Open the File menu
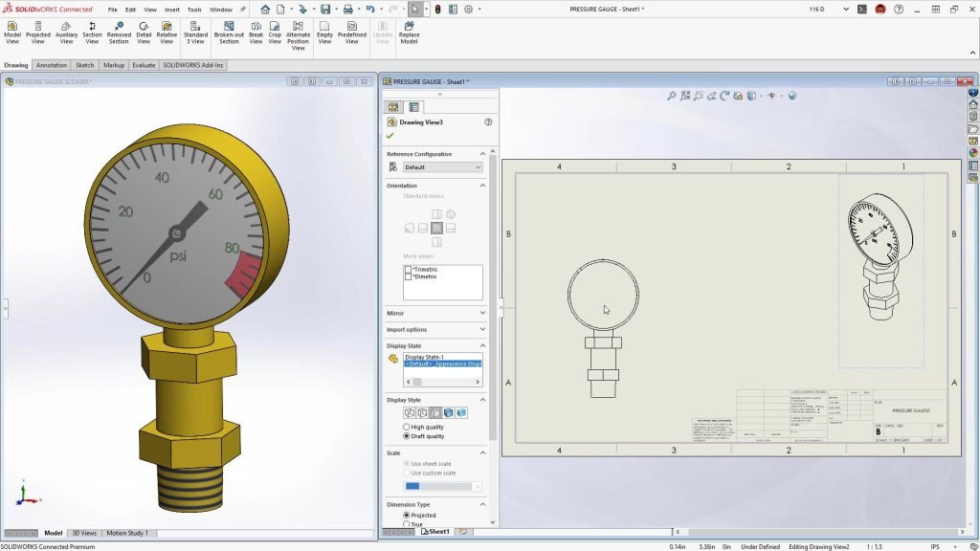Viewport: 980px width, 551px height. tap(113, 10)
